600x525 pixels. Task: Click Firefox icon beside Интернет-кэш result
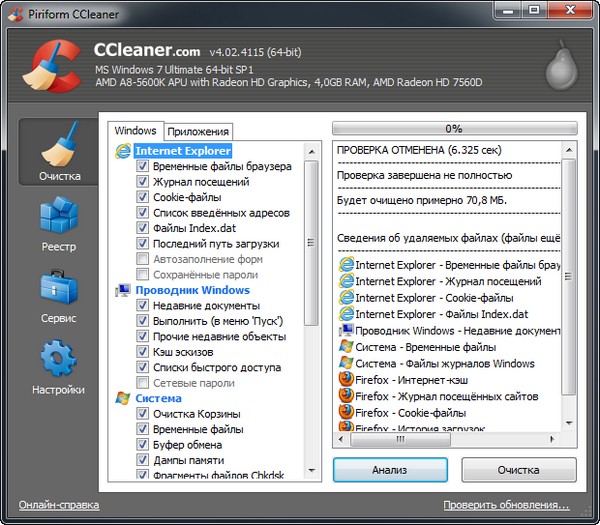(346, 380)
